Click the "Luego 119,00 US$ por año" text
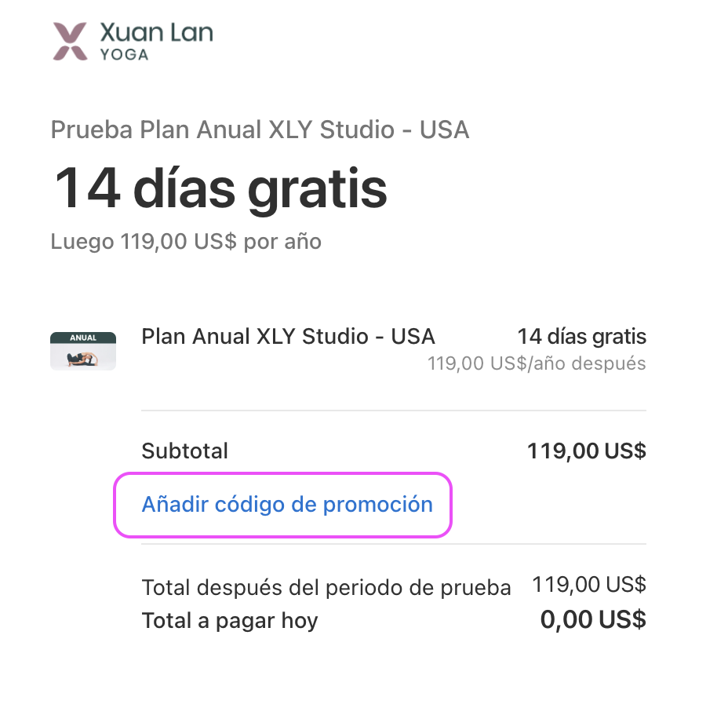Viewport: 728px width, 719px height. [x=186, y=241]
